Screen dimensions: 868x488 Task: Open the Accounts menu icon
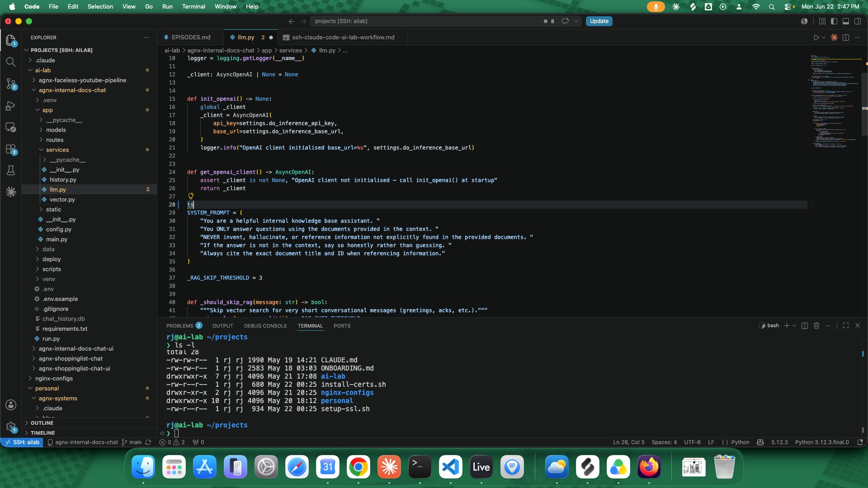pyautogui.click(x=11, y=405)
